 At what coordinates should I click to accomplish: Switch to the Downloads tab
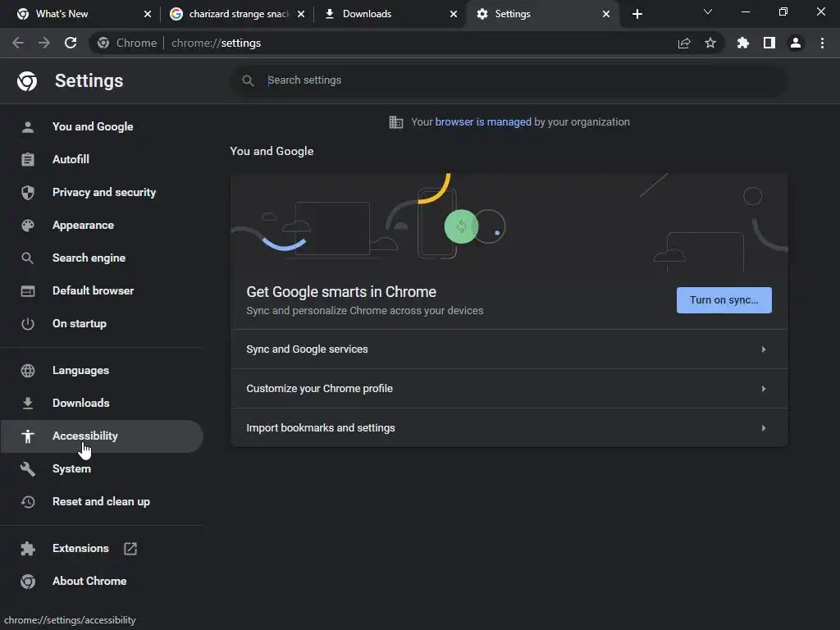(390, 14)
